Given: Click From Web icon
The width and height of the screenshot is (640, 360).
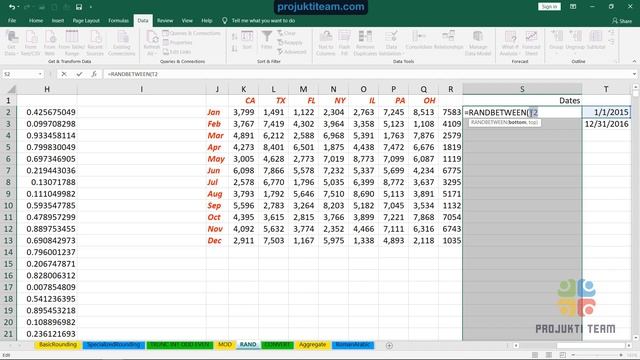Looking at the screenshot, I should [50, 42].
